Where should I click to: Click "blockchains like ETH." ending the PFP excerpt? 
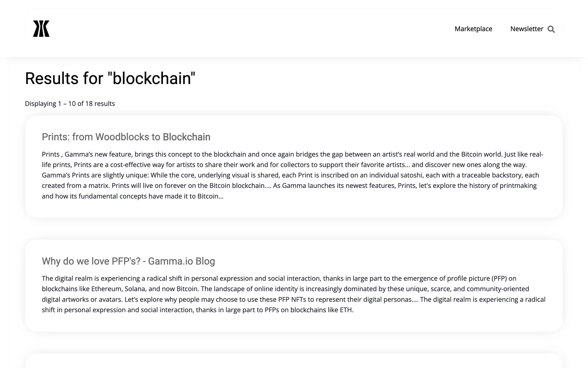pyautogui.click(x=322, y=310)
